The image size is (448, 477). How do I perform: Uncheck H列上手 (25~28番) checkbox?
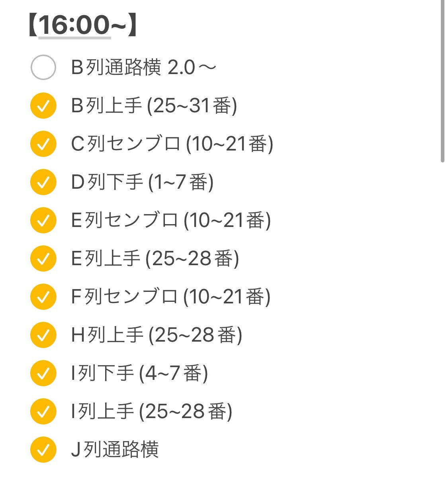pyautogui.click(x=43, y=335)
